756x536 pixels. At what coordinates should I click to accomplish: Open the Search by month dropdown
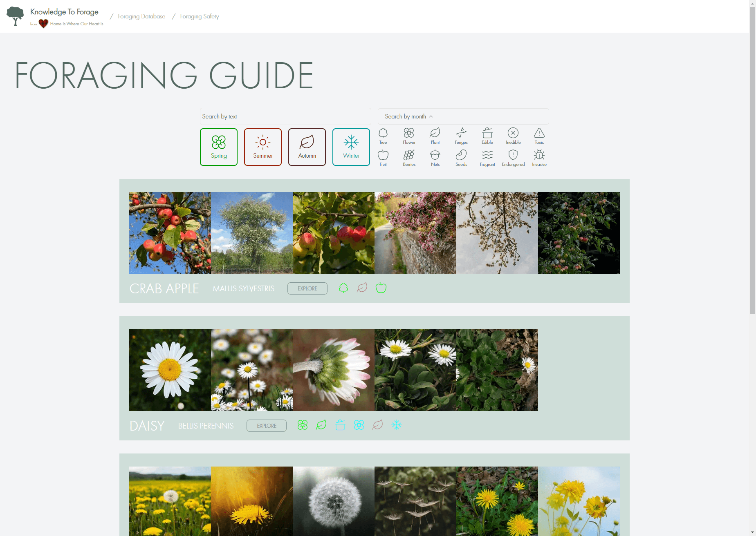pyautogui.click(x=463, y=116)
